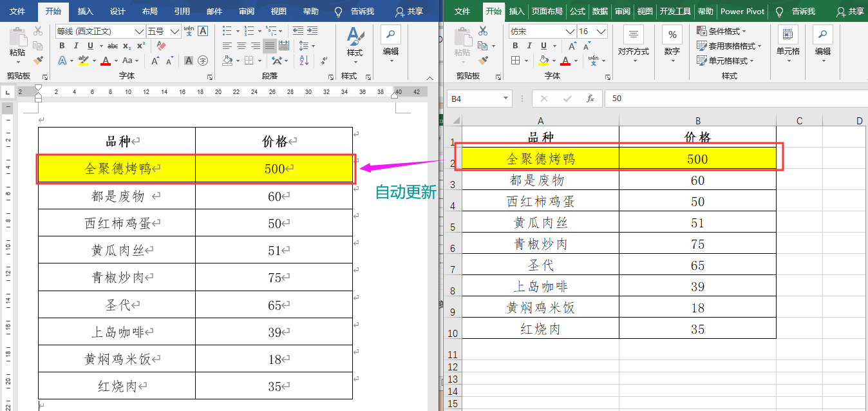Toggle Italic in Excel font group

pos(529,46)
